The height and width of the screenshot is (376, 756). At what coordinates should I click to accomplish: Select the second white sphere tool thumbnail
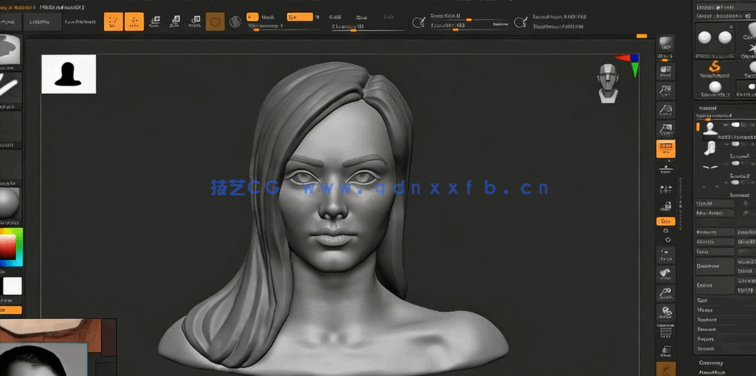(725, 37)
